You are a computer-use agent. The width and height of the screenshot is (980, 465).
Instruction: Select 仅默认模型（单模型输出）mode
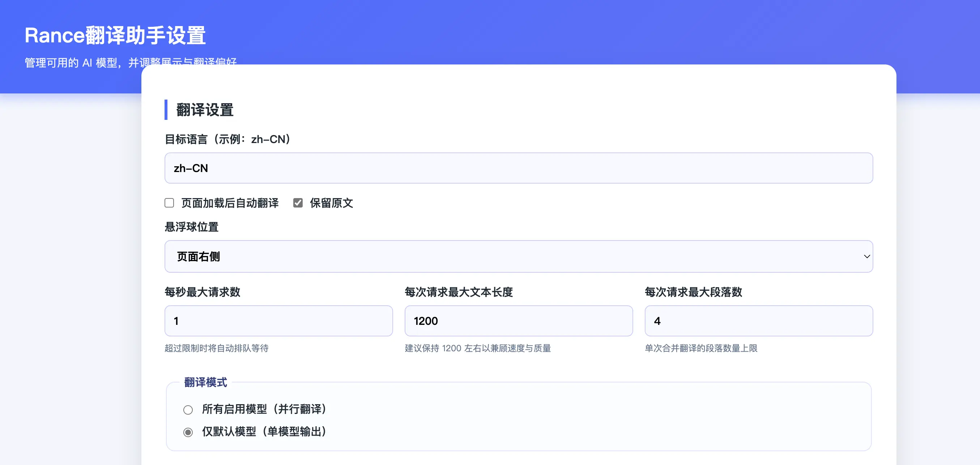point(188,432)
